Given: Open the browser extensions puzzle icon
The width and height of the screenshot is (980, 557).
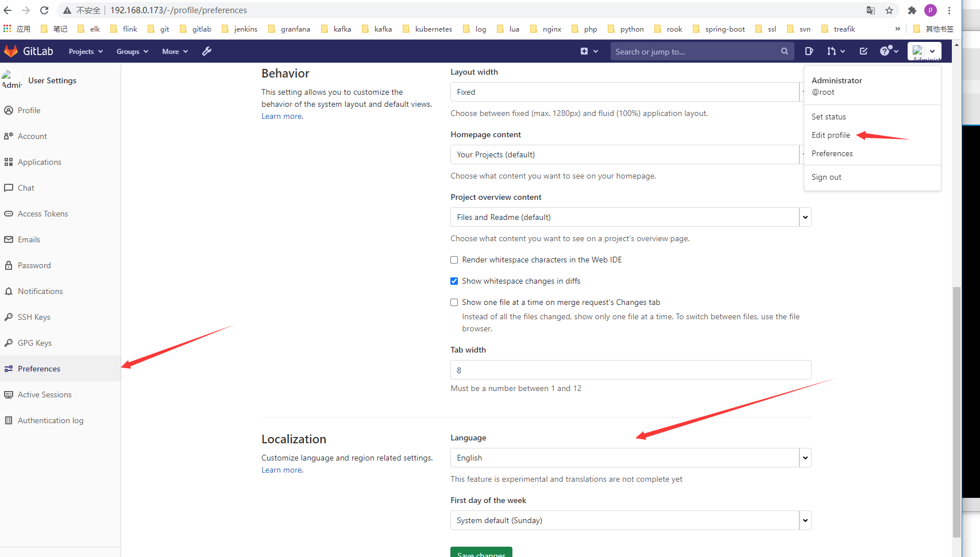Looking at the screenshot, I should click(x=912, y=10).
